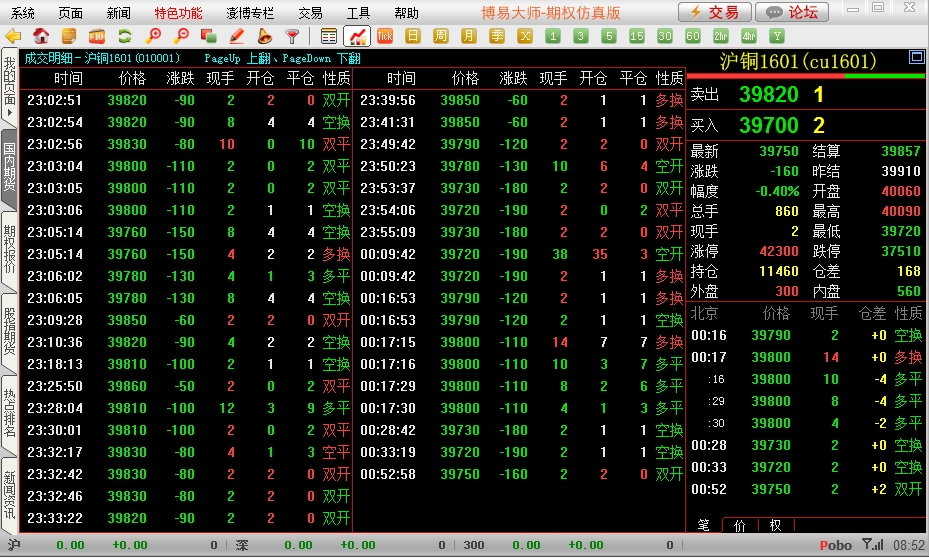929x558 pixels.
Task: Open the 工具 menu
Action: pos(358,12)
